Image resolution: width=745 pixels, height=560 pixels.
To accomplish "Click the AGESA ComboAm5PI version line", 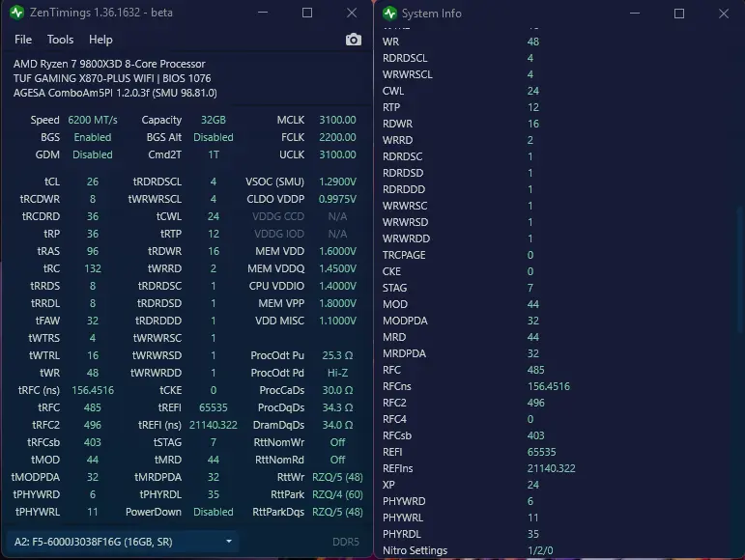I will (115, 93).
